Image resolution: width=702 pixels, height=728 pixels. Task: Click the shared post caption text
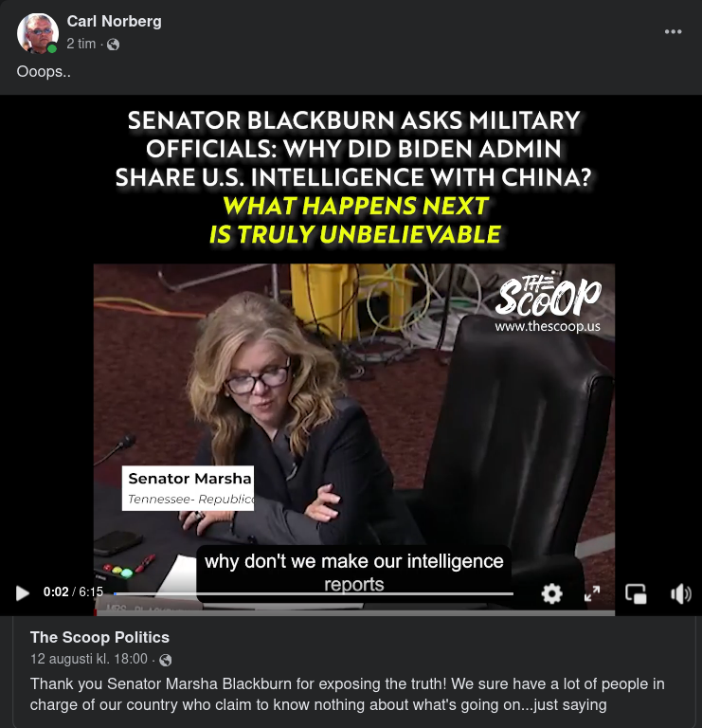point(347,694)
